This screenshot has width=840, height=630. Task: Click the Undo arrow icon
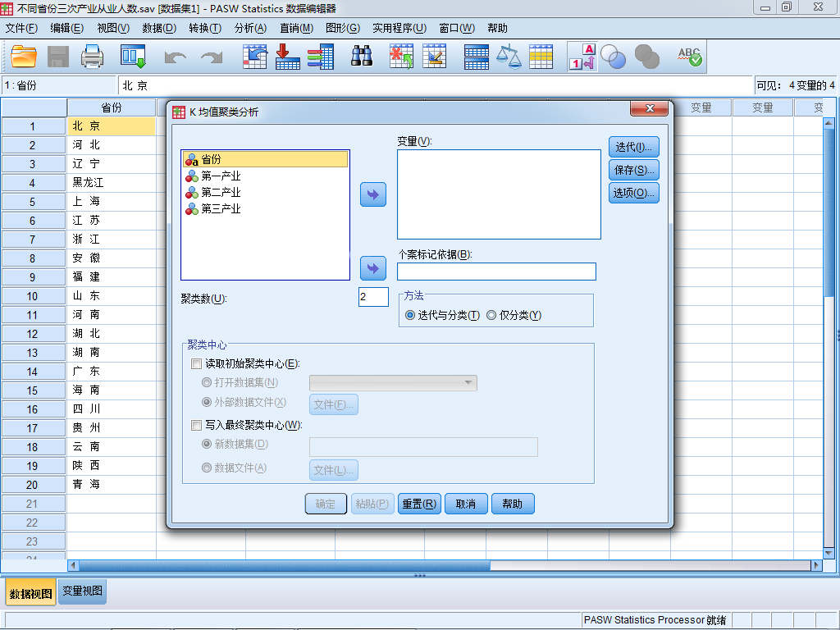point(176,57)
